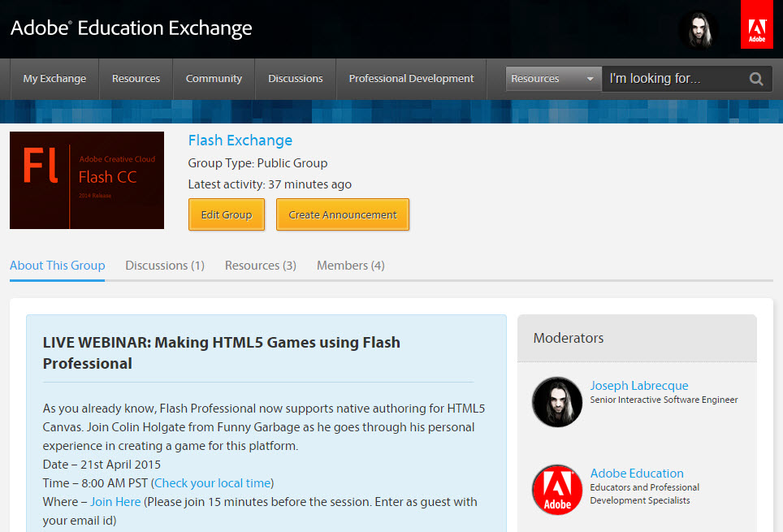Open the Community menu
The image size is (783, 532).
[214, 79]
